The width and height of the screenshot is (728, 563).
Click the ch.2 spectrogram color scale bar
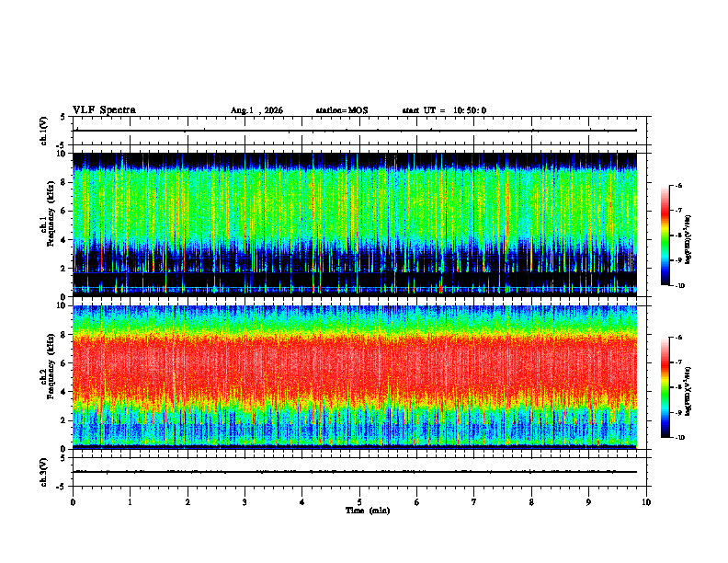665,387
